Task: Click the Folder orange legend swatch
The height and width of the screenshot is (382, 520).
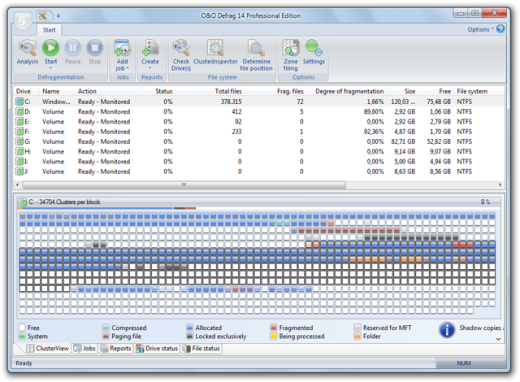Action: coord(358,336)
